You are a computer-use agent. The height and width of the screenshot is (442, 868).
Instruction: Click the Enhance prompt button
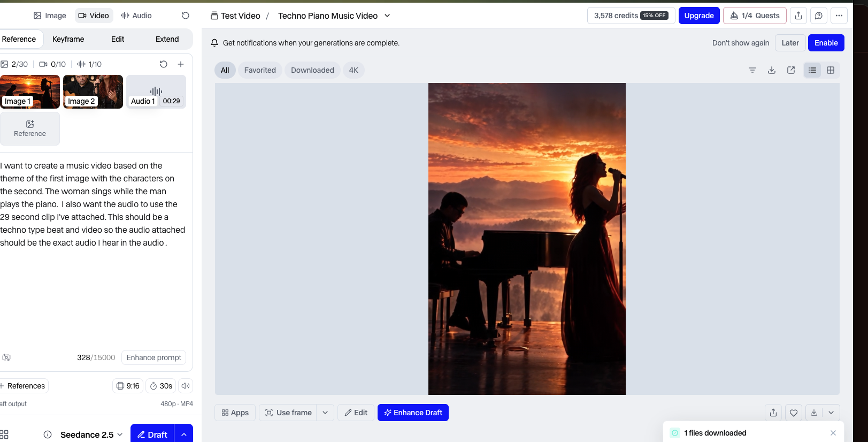(153, 357)
